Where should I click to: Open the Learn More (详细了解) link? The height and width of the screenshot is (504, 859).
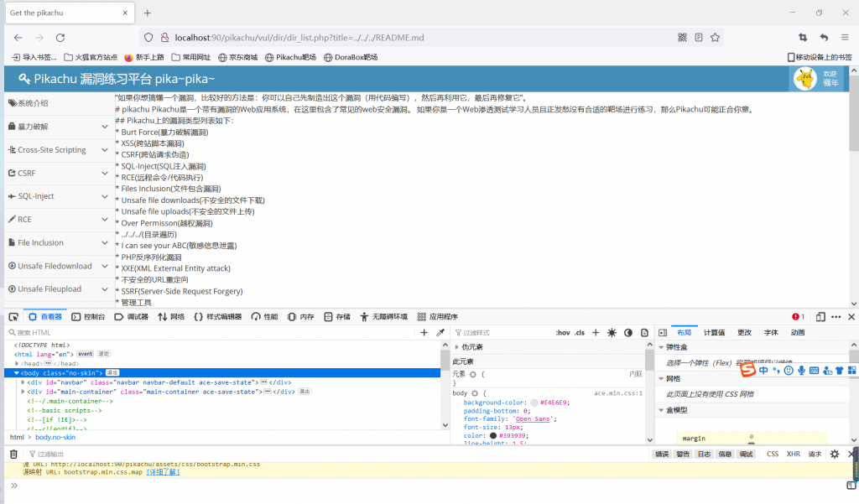coord(163,472)
